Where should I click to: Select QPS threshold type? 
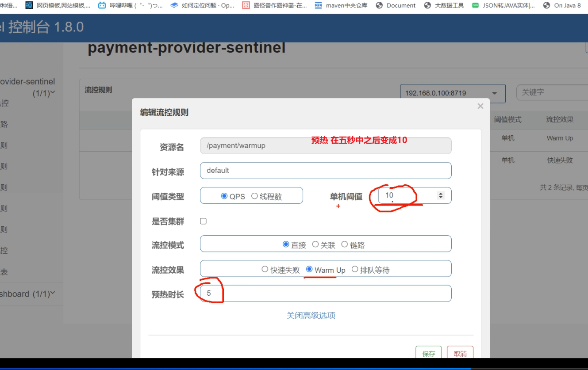[224, 196]
